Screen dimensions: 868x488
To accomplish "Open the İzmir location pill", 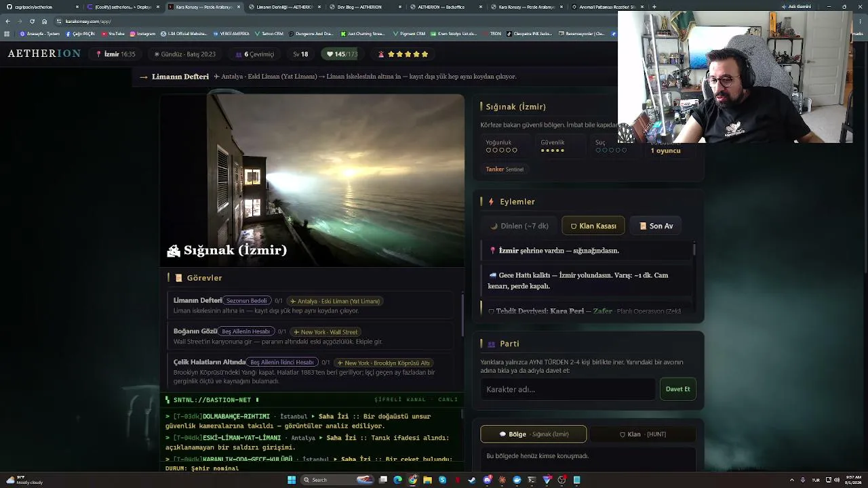I will pos(115,54).
